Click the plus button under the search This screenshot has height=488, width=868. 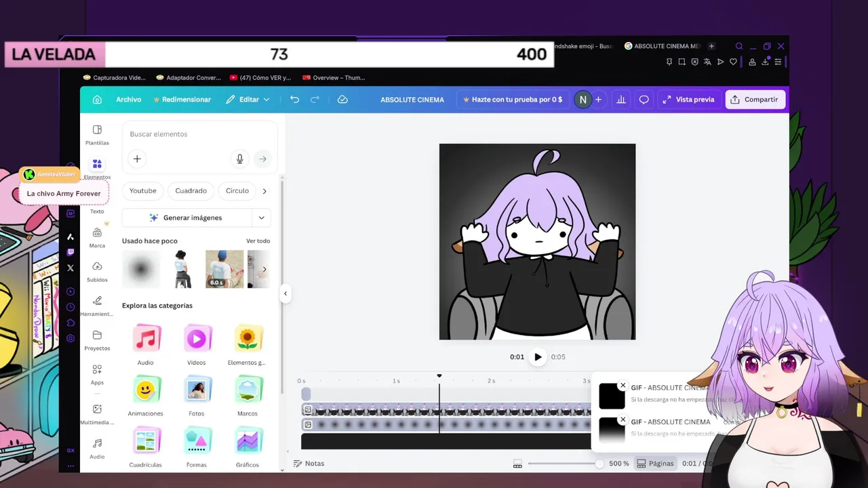coord(137,159)
